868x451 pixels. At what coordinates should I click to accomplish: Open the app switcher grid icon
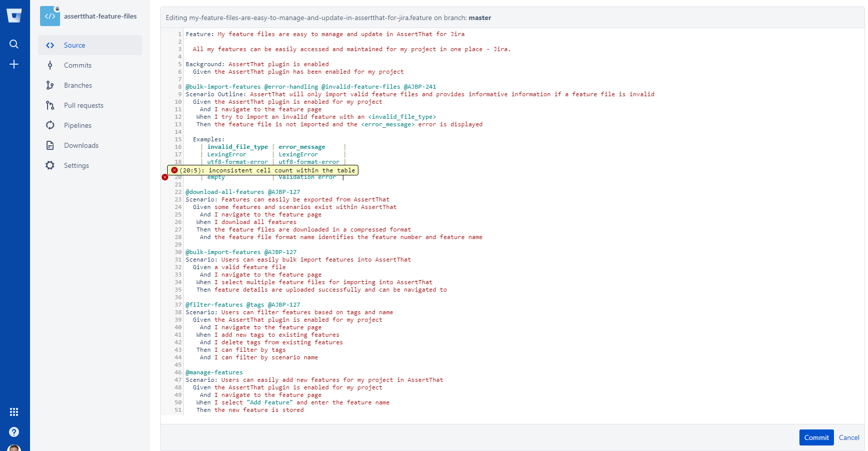[14, 412]
